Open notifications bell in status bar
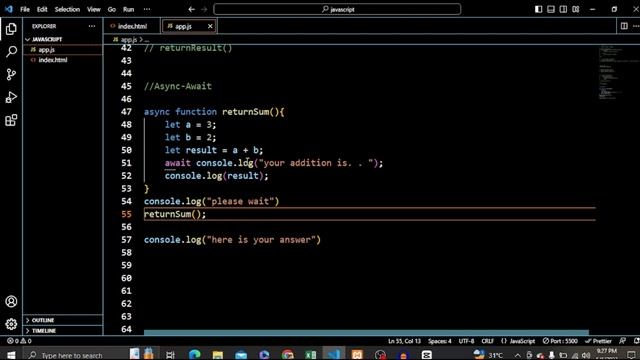640x360 pixels. [x=636, y=341]
